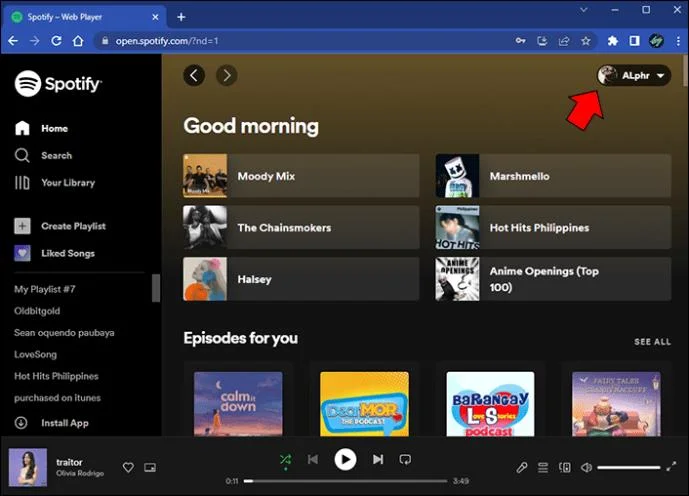Bookmark this page with the star icon
The image size is (689, 496).
[586, 41]
